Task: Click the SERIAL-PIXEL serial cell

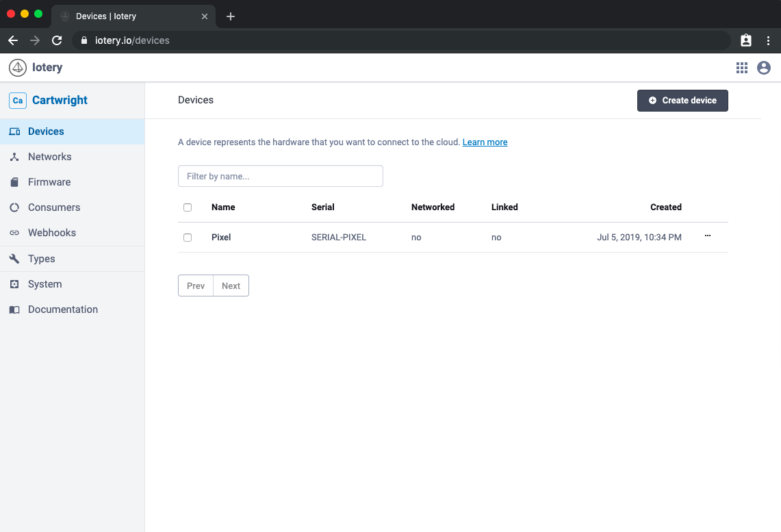Action: point(339,238)
